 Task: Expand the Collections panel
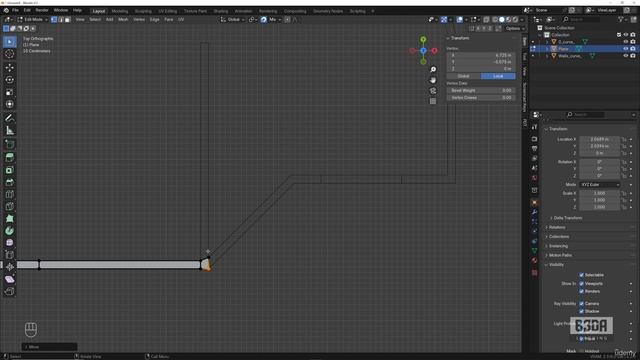coord(559,237)
